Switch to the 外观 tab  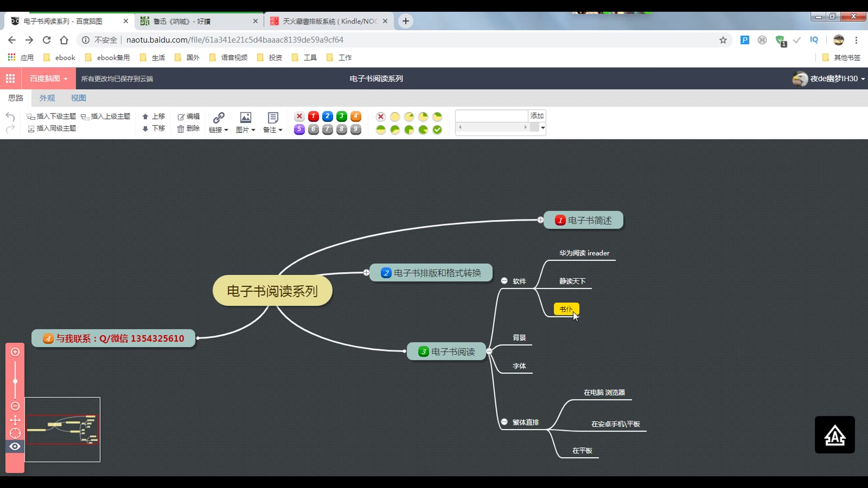47,98
